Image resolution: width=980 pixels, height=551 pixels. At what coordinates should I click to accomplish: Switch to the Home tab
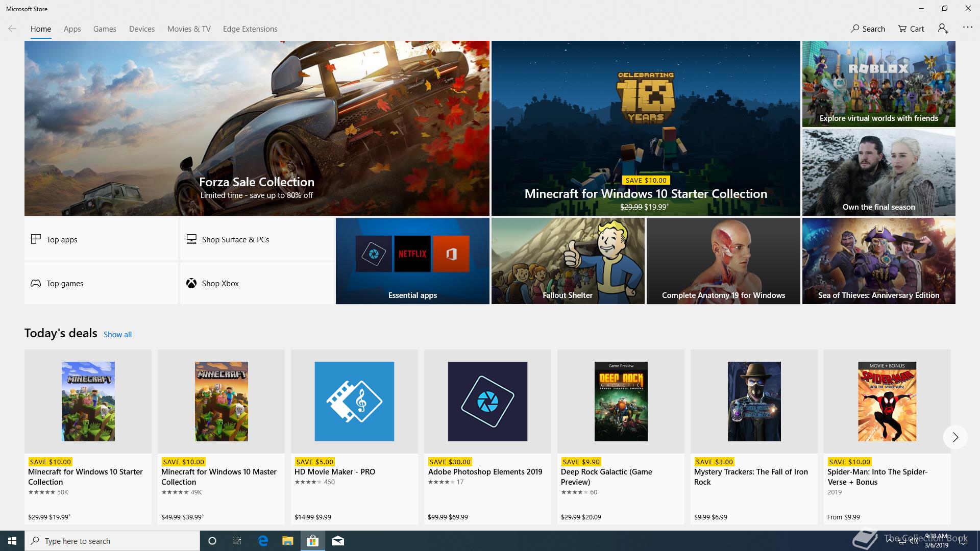click(41, 29)
